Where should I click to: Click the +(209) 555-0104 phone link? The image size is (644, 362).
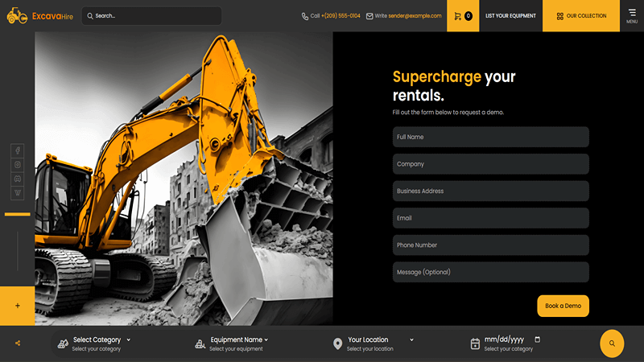tap(341, 16)
